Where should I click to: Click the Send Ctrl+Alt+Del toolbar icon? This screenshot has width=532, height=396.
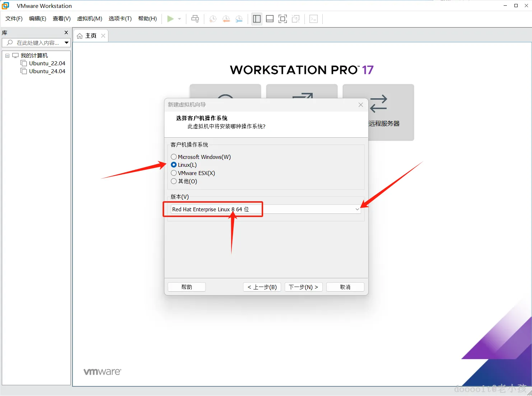(195, 19)
